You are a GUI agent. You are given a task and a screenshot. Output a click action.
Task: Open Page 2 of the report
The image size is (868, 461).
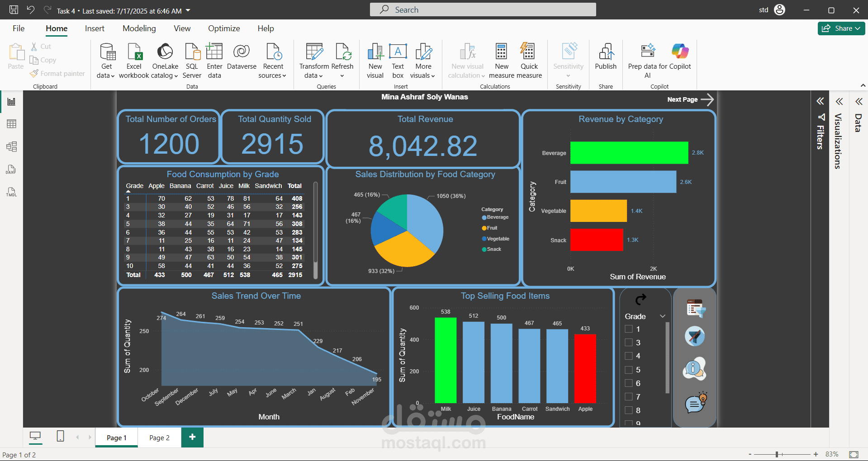[159, 437]
